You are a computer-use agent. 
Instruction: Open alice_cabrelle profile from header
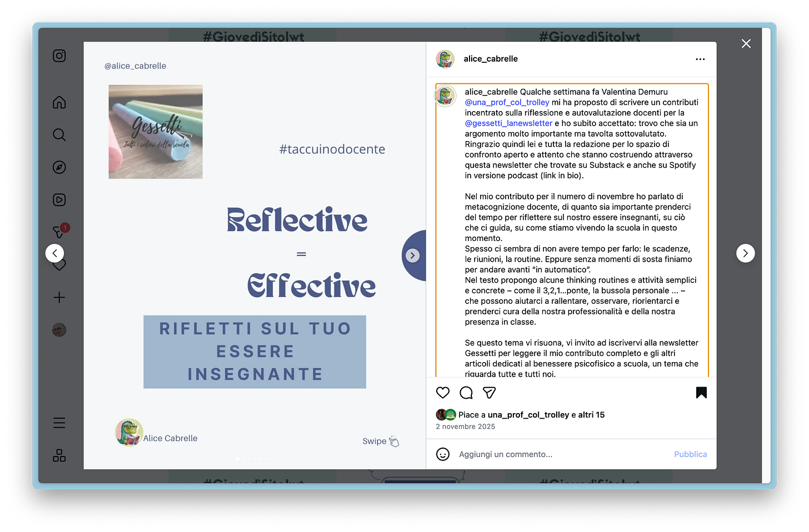coord(491,59)
